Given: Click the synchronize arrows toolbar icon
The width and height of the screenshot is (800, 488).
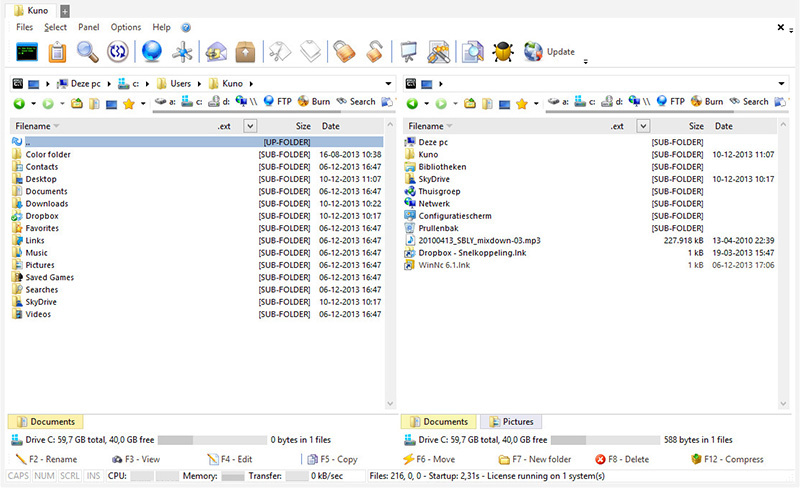Looking at the screenshot, I should click(118, 52).
